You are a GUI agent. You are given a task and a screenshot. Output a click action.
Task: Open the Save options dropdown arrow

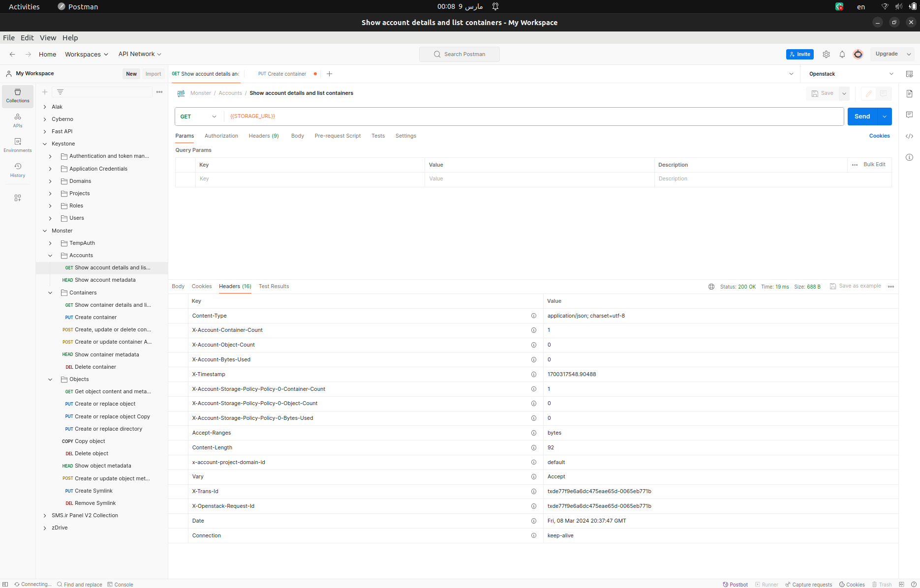pos(844,93)
